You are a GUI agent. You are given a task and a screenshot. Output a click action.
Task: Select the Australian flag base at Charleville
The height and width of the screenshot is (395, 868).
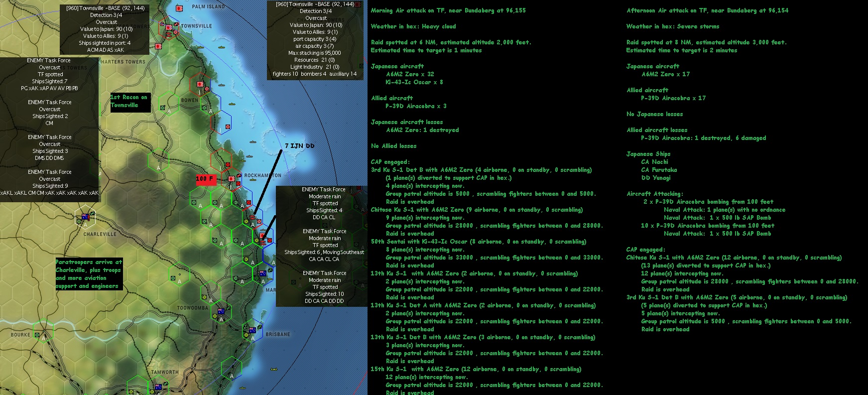[85, 217]
